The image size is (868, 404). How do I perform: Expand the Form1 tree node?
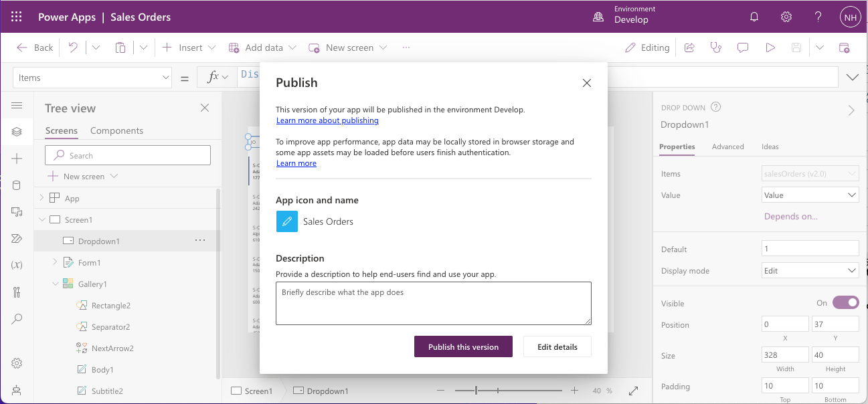[55, 262]
